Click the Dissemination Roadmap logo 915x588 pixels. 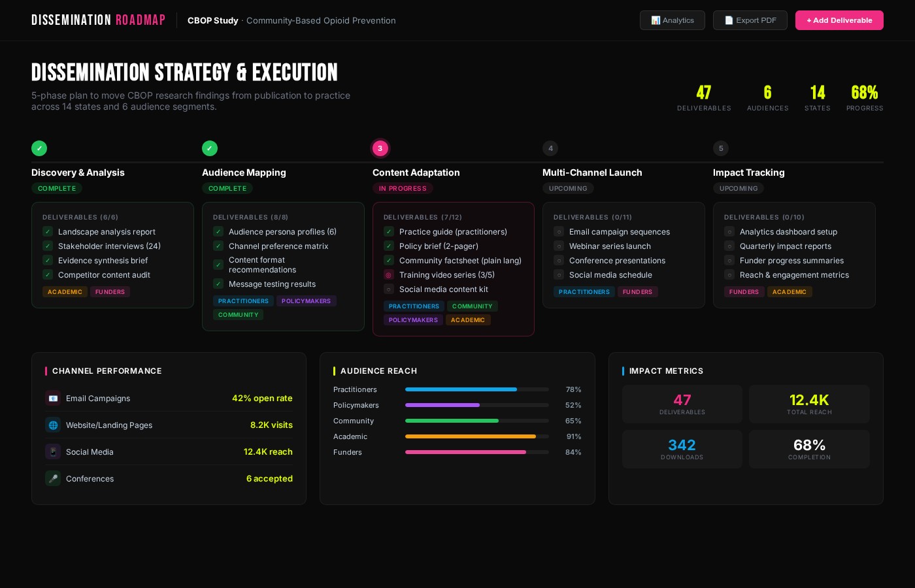[x=98, y=20]
